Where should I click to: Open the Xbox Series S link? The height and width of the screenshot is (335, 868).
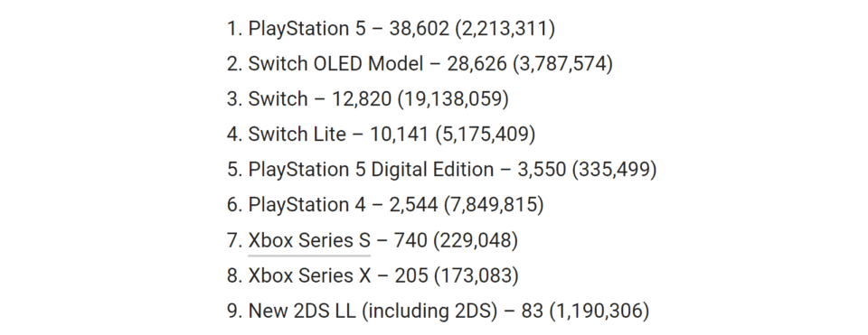pyautogui.click(x=309, y=240)
